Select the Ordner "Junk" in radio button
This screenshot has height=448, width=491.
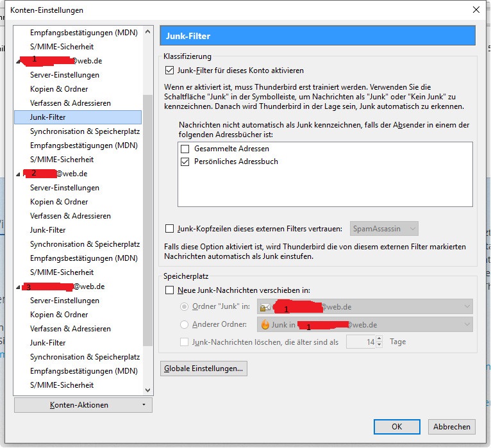click(184, 306)
